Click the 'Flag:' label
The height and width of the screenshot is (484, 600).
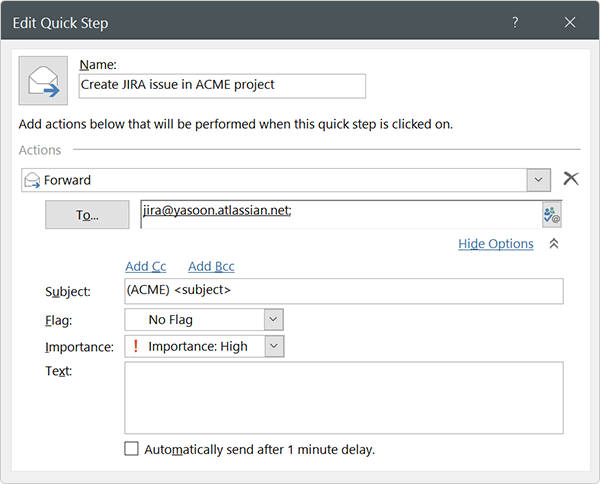point(59,320)
